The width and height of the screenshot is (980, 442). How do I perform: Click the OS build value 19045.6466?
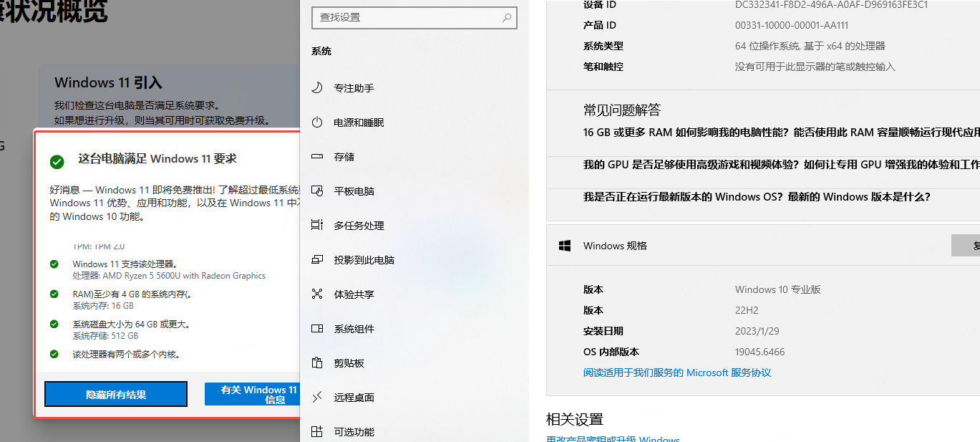760,352
